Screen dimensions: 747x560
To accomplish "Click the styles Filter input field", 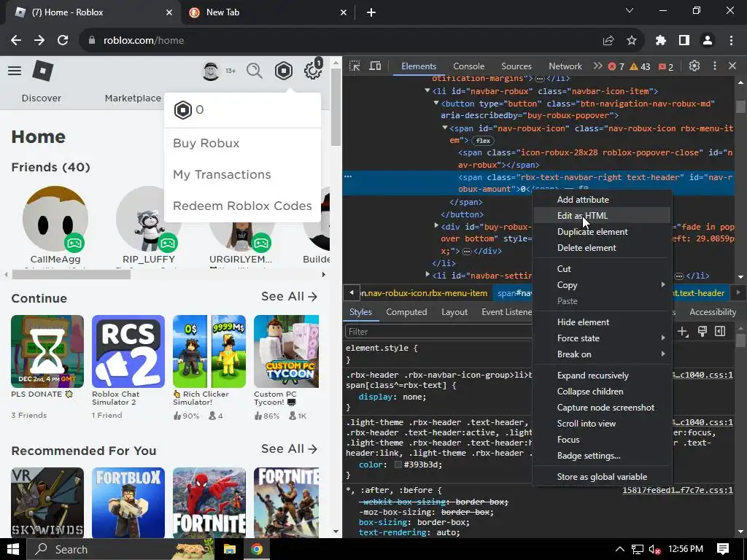I will (438, 332).
